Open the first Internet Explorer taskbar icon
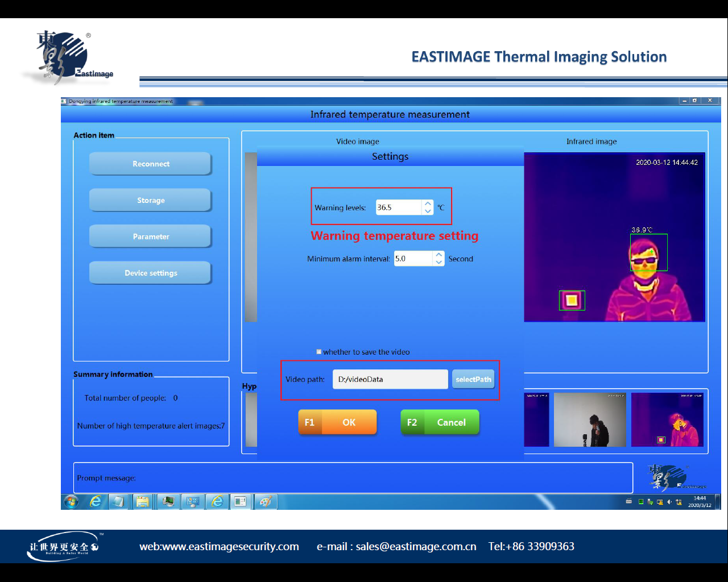This screenshot has width=728, height=582. [96, 502]
